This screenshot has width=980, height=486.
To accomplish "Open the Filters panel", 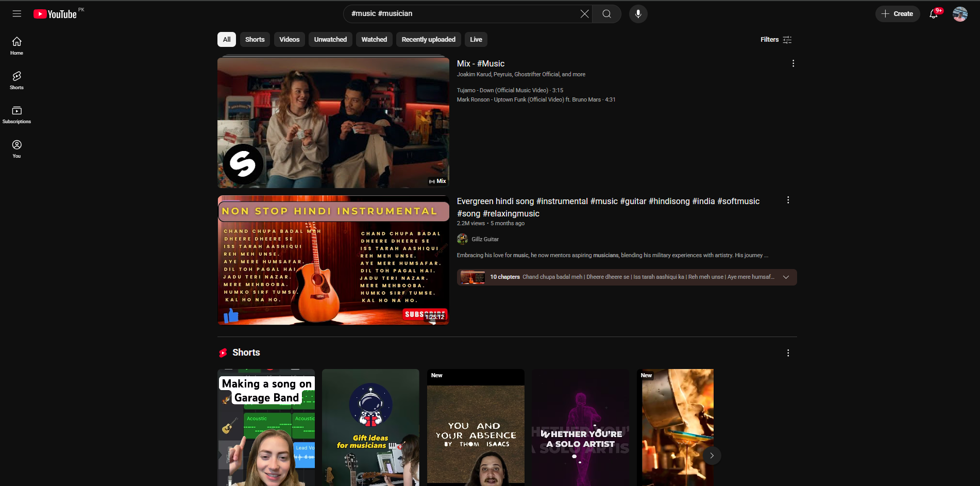I will point(776,40).
